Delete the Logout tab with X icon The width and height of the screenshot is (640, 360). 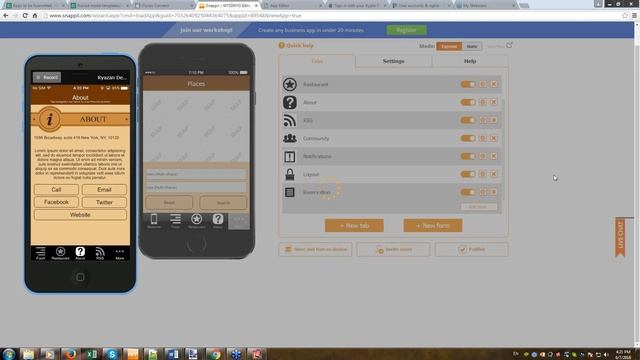click(x=494, y=174)
